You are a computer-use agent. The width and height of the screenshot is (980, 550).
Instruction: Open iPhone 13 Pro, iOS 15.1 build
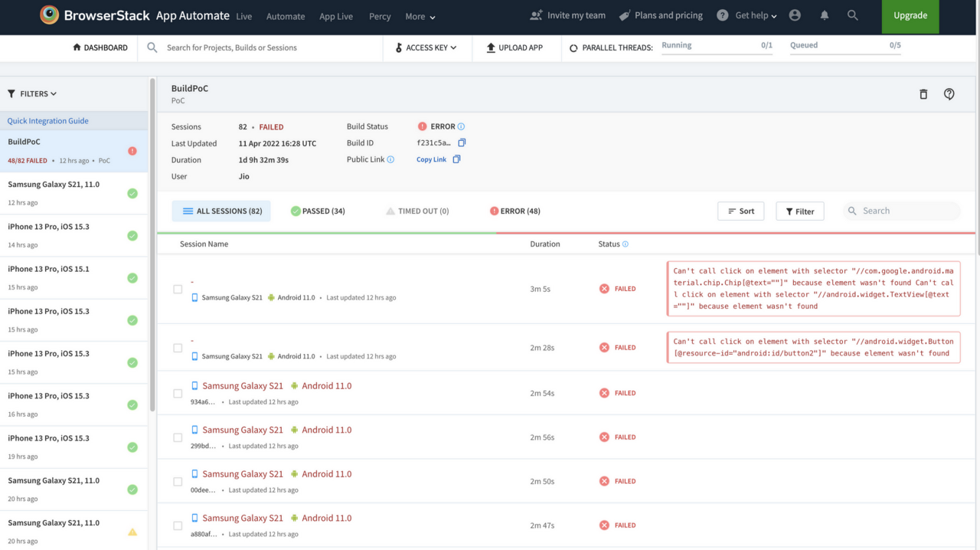[x=74, y=277]
